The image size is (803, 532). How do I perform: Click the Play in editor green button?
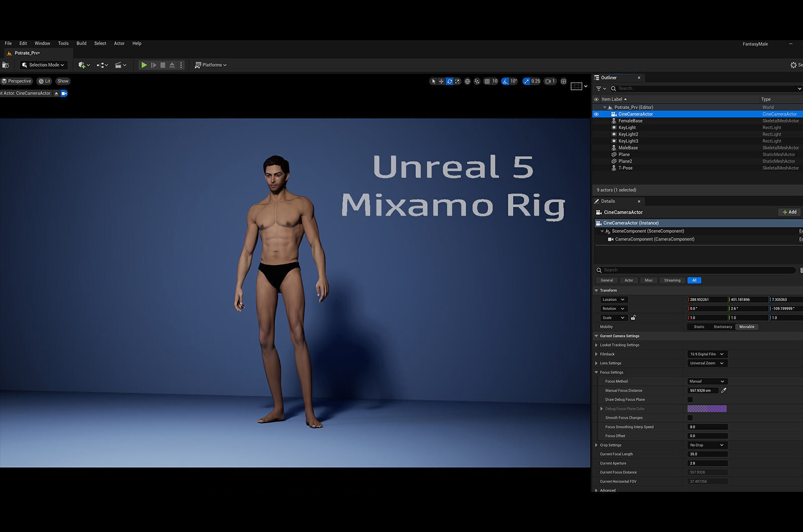coord(144,65)
